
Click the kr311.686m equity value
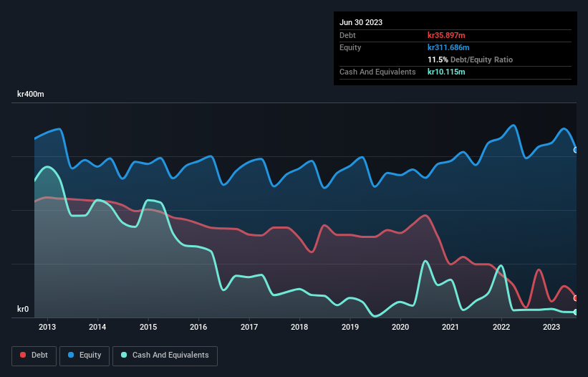click(448, 47)
